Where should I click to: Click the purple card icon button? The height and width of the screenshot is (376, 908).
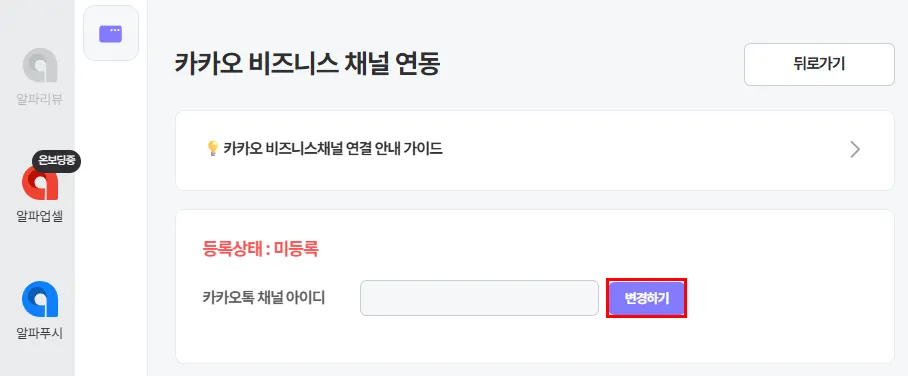[111, 34]
